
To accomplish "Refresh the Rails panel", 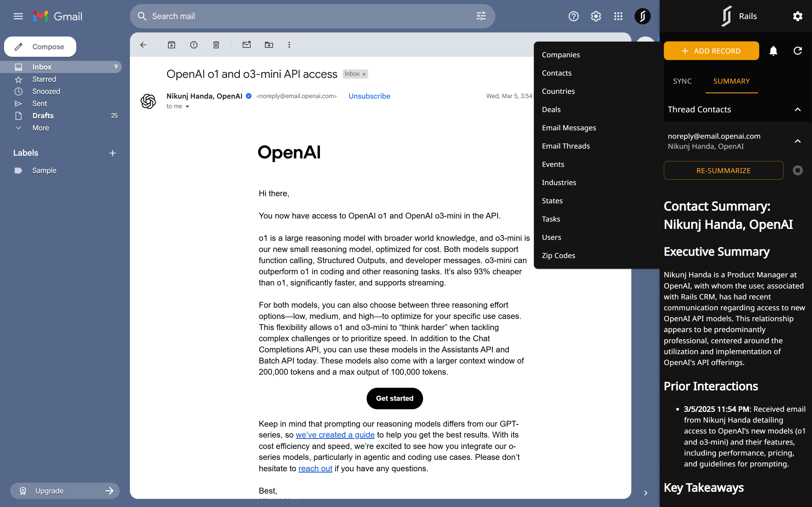I will tap(798, 51).
